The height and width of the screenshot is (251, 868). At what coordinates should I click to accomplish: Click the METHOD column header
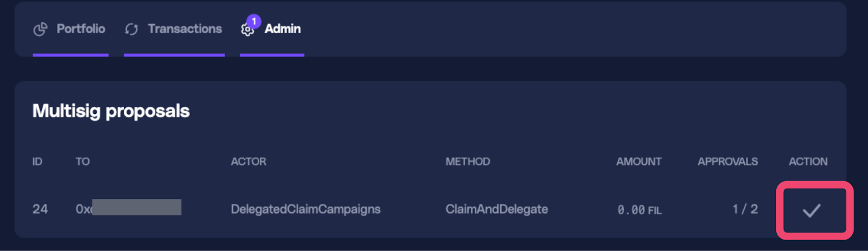[x=468, y=162]
